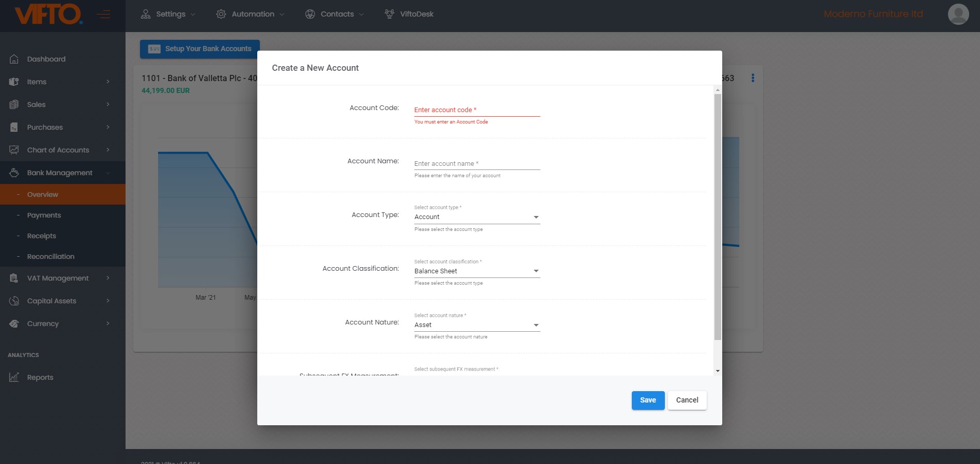Click Setup Your Bank Accounts button
The width and height of the screenshot is (980, 464).
[200, 49]
